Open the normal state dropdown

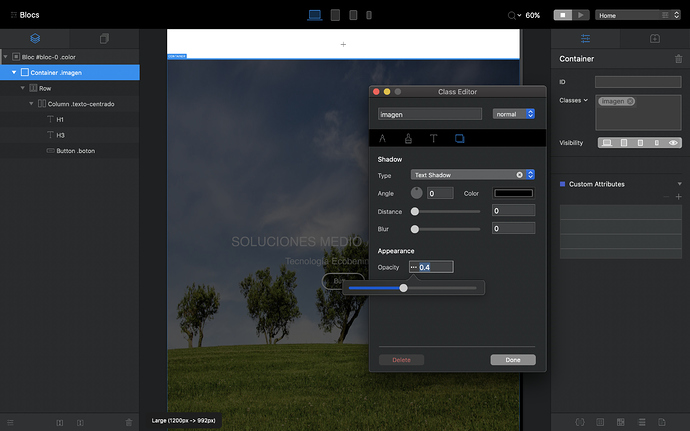pos(514,114)
